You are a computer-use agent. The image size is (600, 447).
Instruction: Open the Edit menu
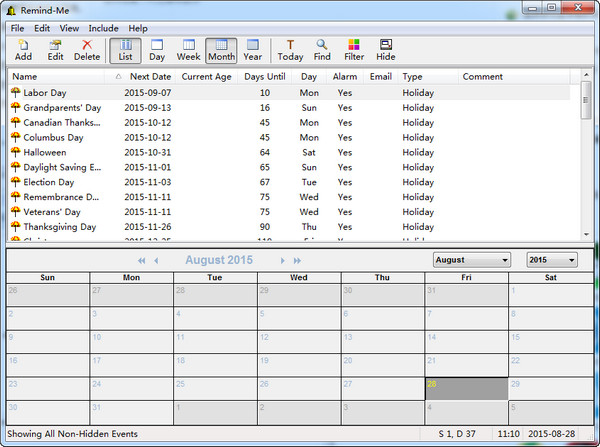click(x=42, y=28)
